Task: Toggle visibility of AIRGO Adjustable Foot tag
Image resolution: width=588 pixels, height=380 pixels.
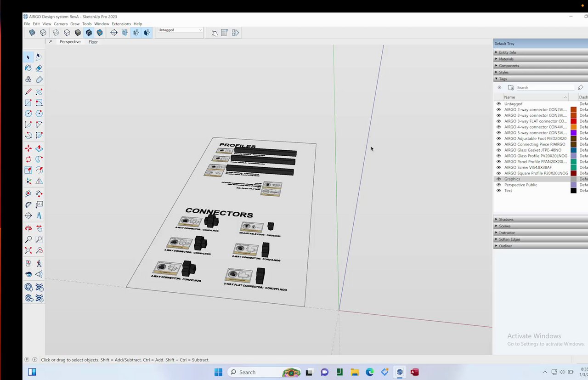Action: tap(498, 138)
